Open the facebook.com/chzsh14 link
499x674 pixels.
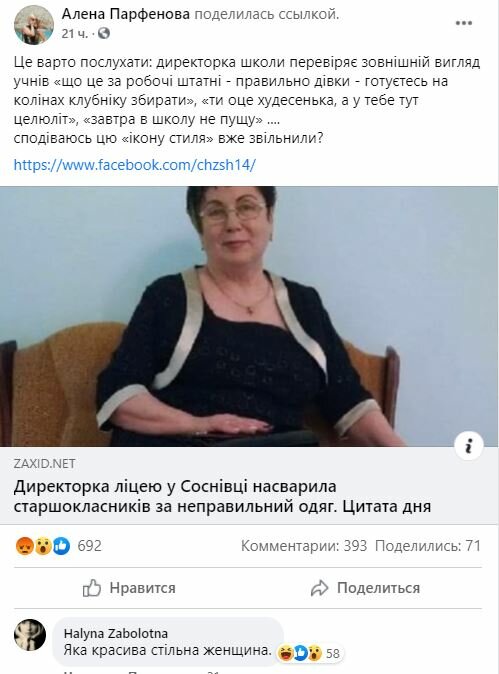pos(135,165)
